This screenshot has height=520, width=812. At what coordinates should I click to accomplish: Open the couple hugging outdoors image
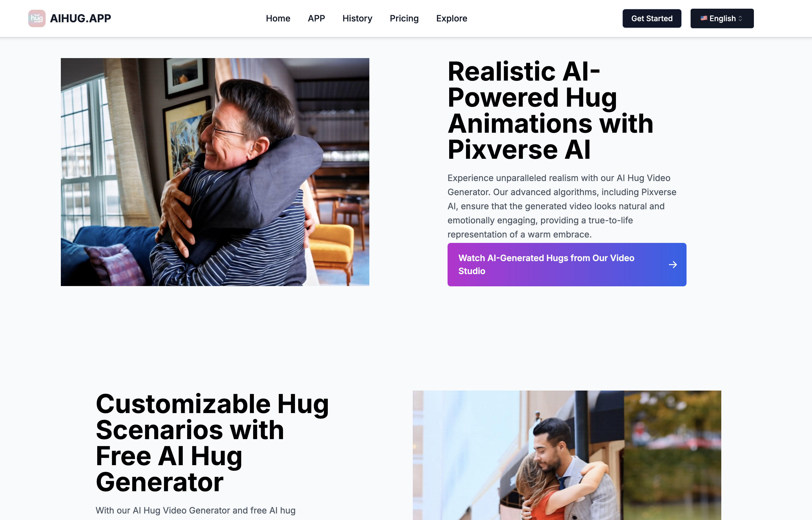[x=567, y=455]
